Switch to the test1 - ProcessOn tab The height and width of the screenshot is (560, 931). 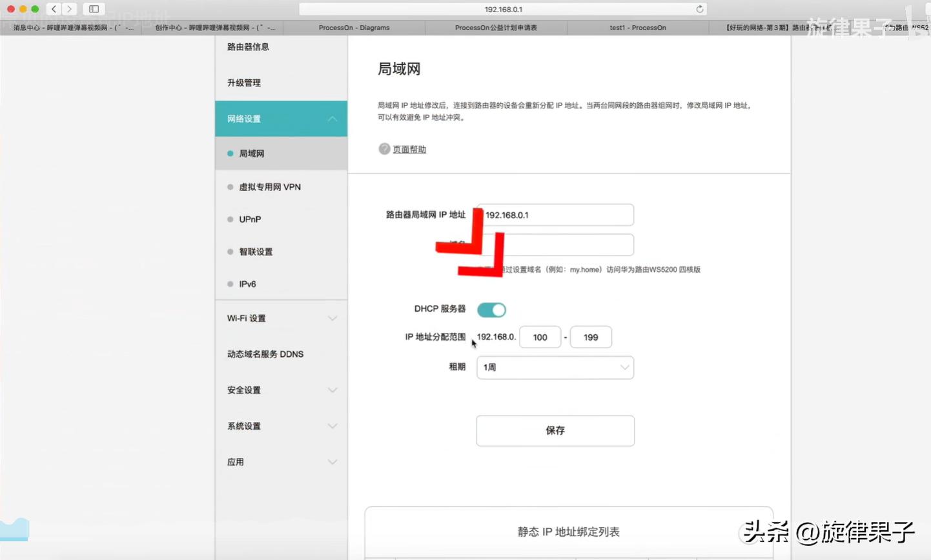pos(637,28)
